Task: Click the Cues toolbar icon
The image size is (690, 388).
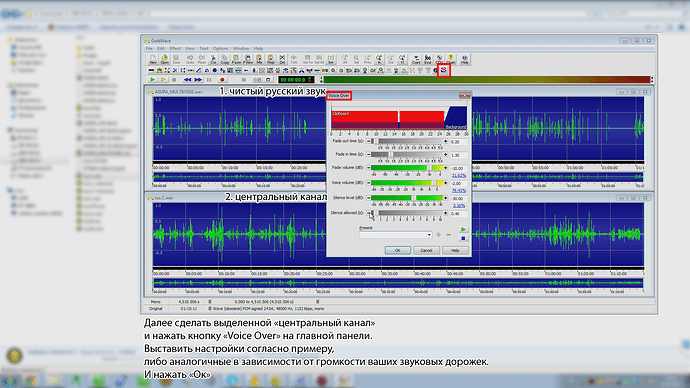Action: 416,59
